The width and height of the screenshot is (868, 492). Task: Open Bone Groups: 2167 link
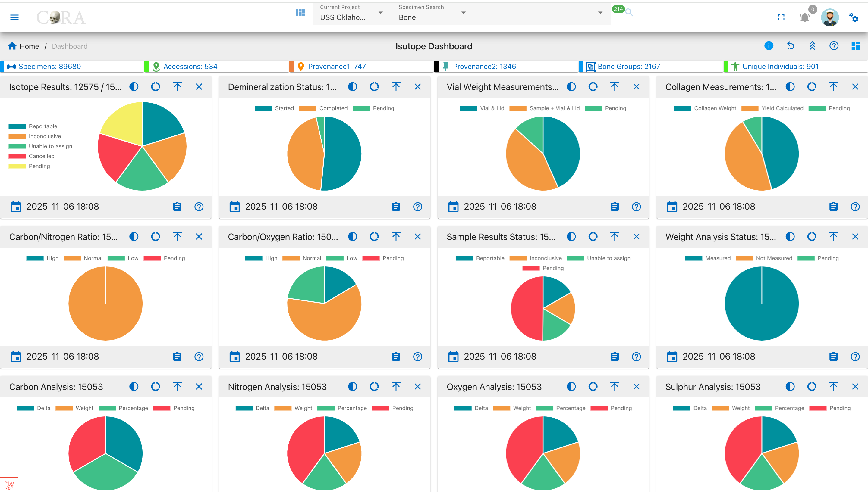(x=629, y=66)
